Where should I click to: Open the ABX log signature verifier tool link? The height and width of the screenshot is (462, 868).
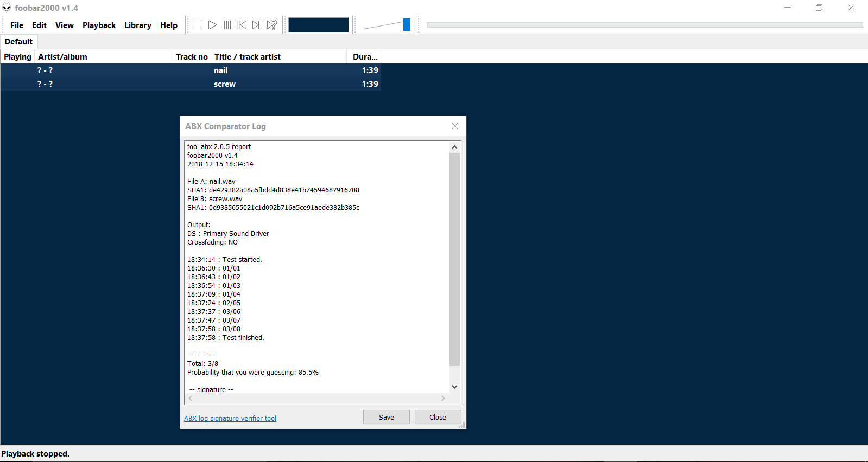[230, 419]
